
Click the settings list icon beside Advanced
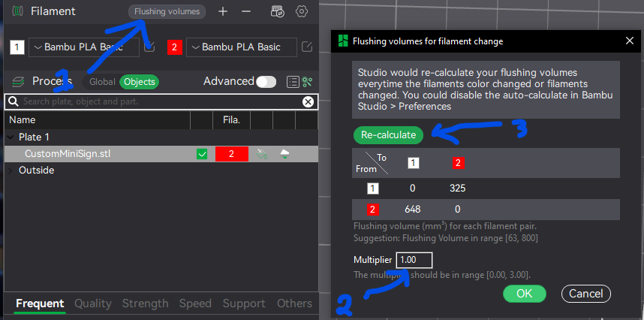(292, 81)
